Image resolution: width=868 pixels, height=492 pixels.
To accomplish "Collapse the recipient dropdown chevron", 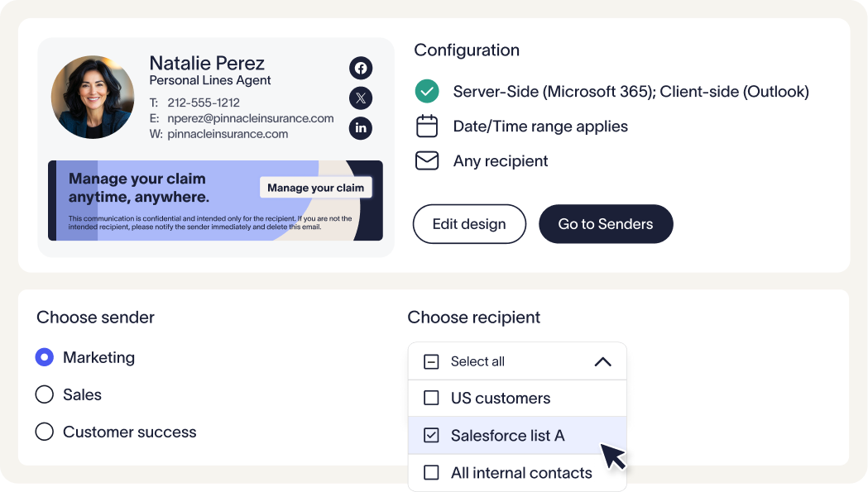I will point(603,361).
